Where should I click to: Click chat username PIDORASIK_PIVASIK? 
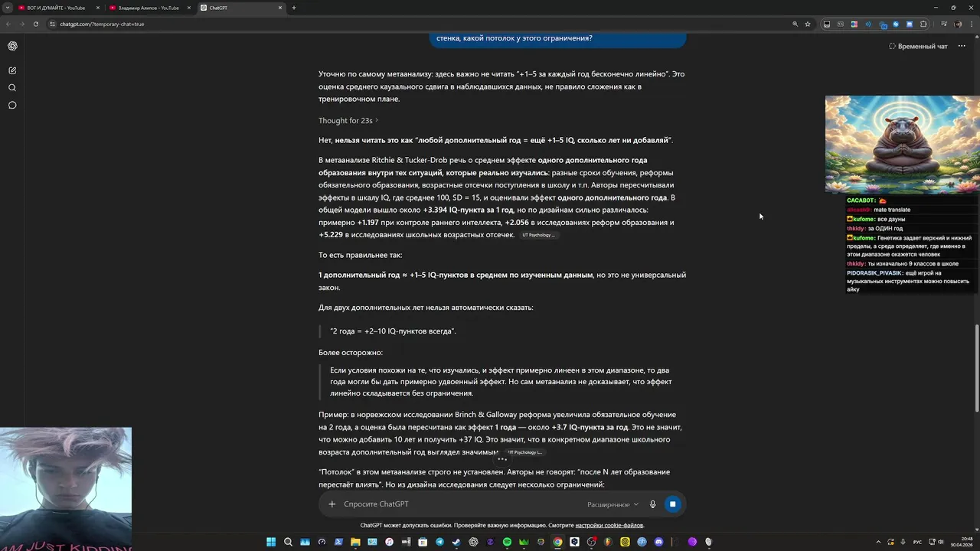(874, 273)
